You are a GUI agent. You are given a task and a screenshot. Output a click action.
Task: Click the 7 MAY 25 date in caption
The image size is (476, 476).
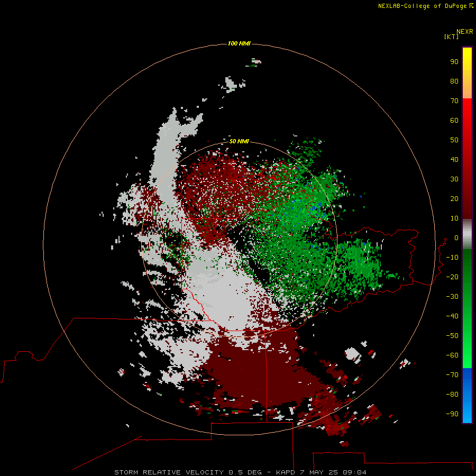319,472
